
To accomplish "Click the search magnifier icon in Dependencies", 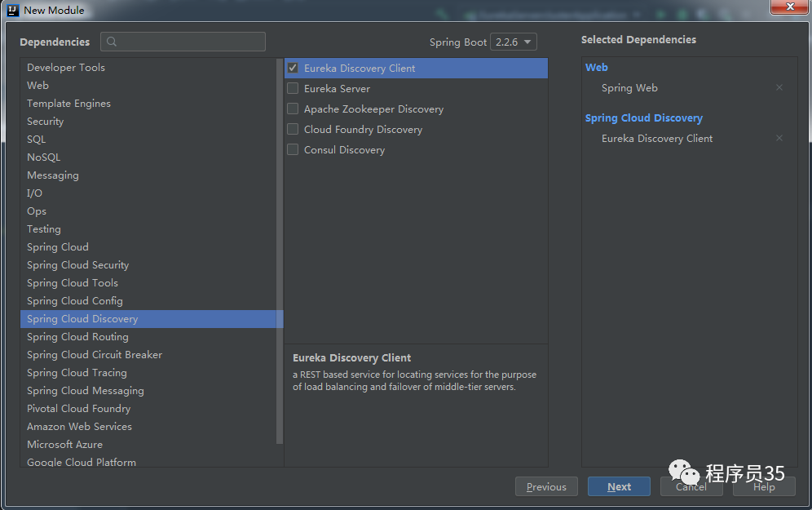I will 112,42.
